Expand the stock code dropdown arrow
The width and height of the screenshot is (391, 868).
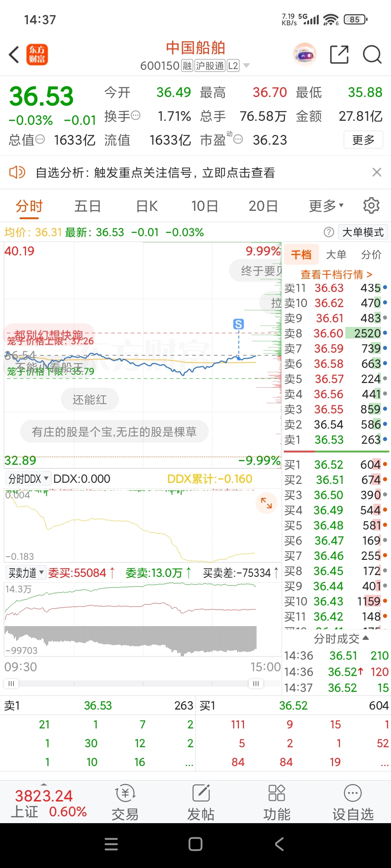(246, 66)
